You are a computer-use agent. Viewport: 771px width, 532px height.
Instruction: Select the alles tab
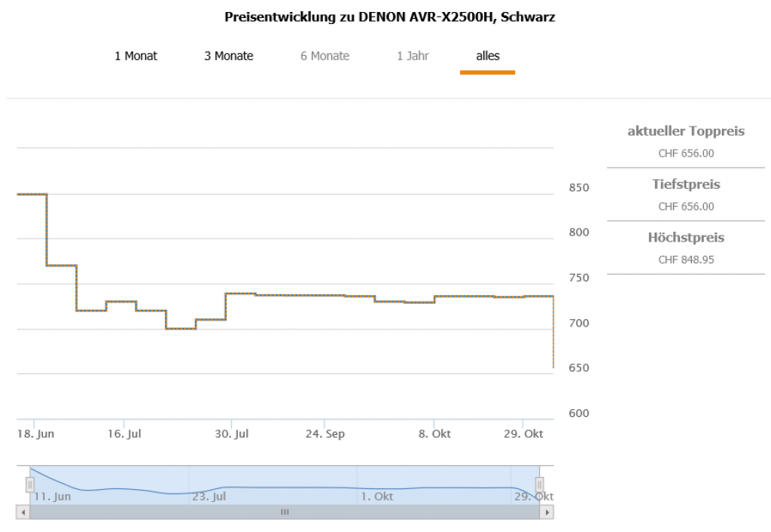pos(487,56)
